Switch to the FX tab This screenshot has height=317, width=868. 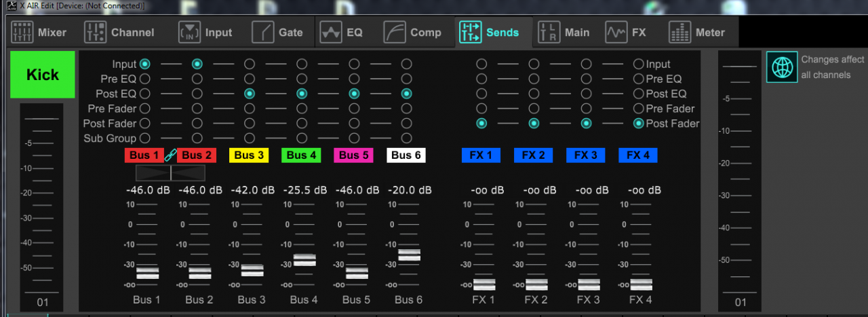(627, 32)
